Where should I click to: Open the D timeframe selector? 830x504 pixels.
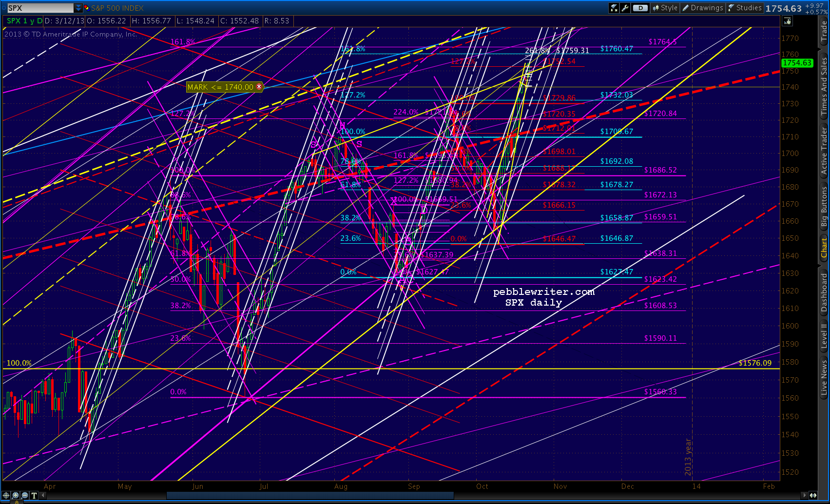point(640,8)
